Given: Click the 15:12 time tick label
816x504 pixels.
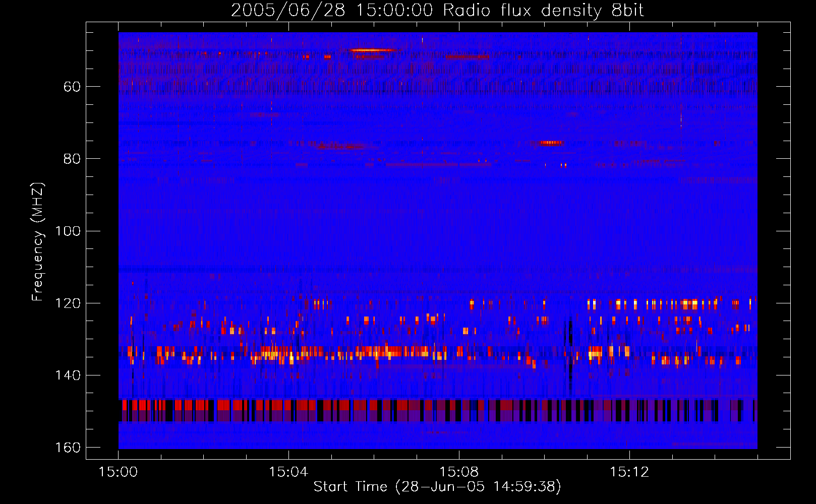Looking at the screenshot, I should tap(629, 472).
